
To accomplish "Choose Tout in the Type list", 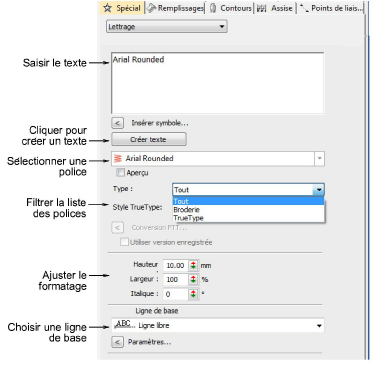I will coord(248,201).
